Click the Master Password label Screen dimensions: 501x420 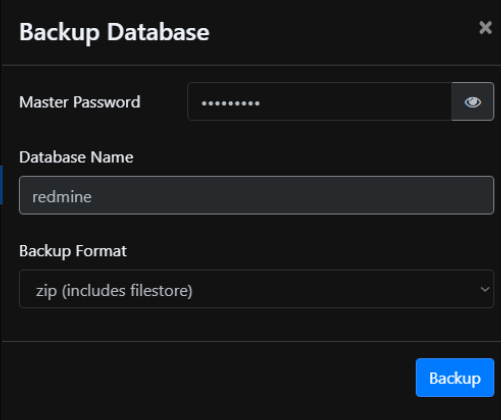(80, 102)
